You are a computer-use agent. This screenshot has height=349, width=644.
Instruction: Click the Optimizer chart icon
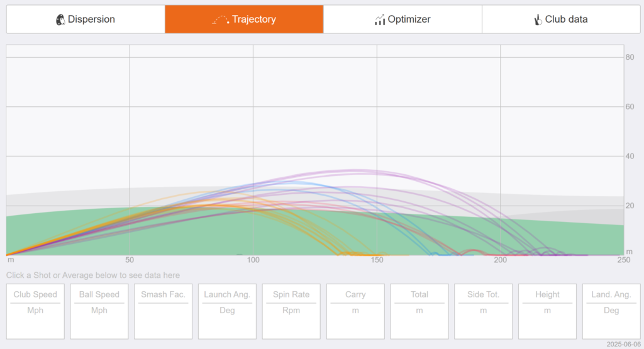(x=380, y=19)
